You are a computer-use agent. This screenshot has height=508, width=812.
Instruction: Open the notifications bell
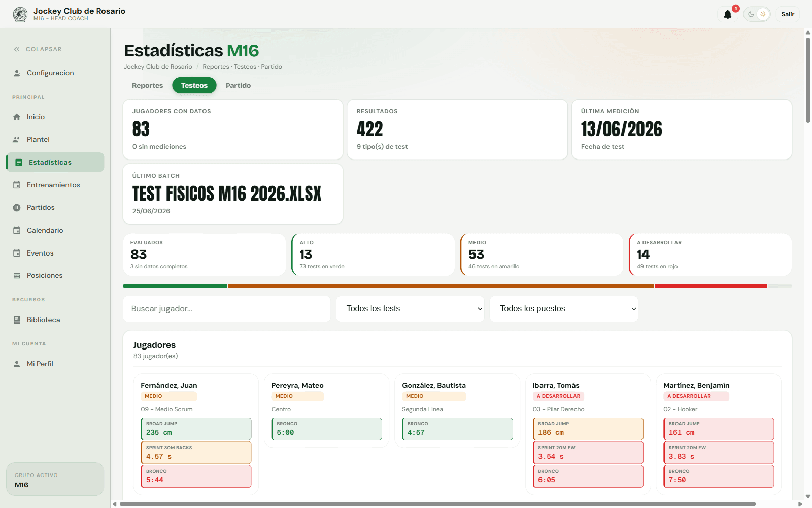(728, 14)
